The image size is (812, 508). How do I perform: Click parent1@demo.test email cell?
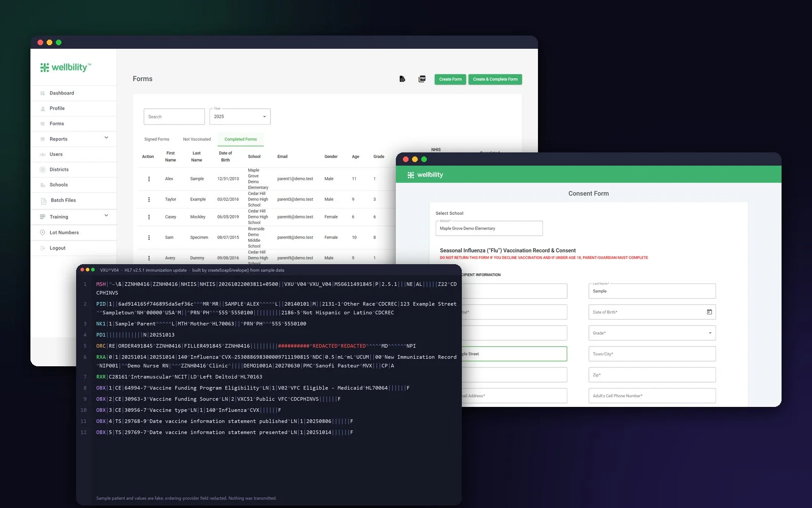point(295,179)
